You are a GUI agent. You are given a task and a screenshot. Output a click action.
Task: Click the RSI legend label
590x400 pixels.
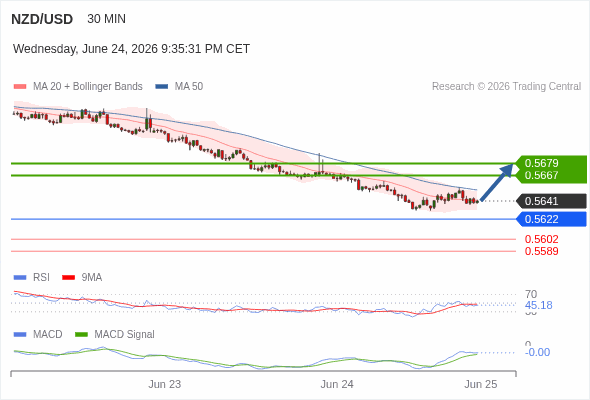[x=41, y=278]
